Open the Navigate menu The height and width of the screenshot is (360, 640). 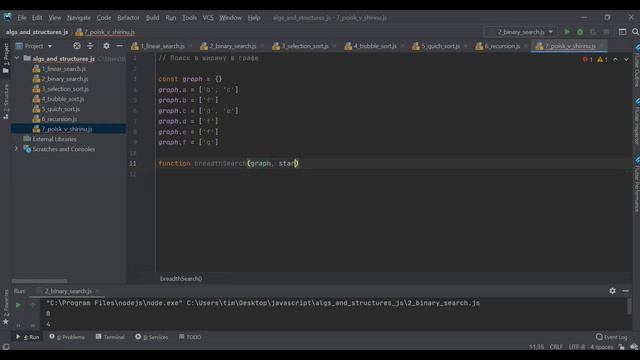79,18
